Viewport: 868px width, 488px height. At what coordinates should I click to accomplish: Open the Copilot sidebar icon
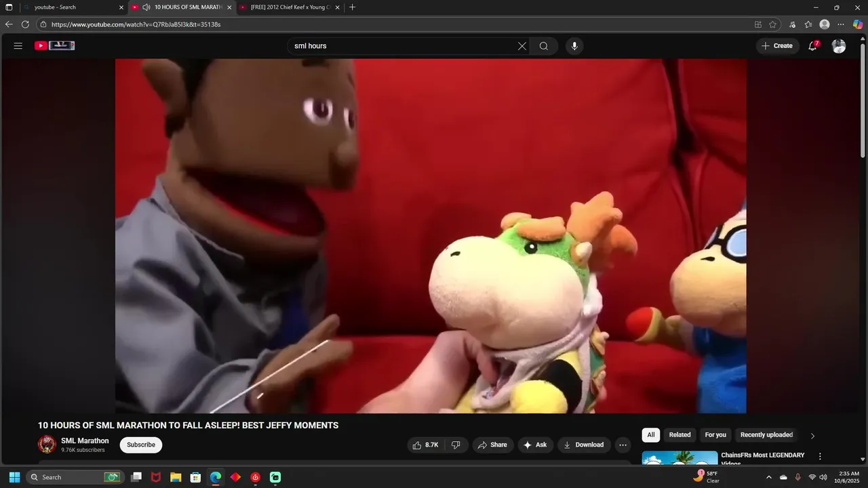pyautogui.click(x=858, y=24)
